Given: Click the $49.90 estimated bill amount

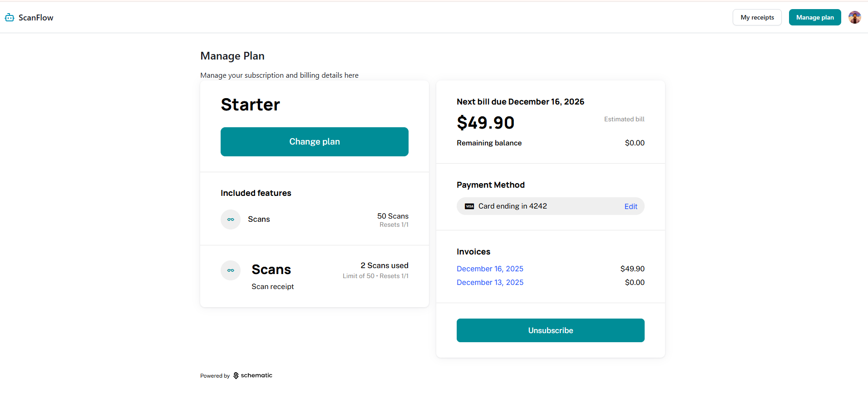Looking at the screenshot, I should pos(485,122).
